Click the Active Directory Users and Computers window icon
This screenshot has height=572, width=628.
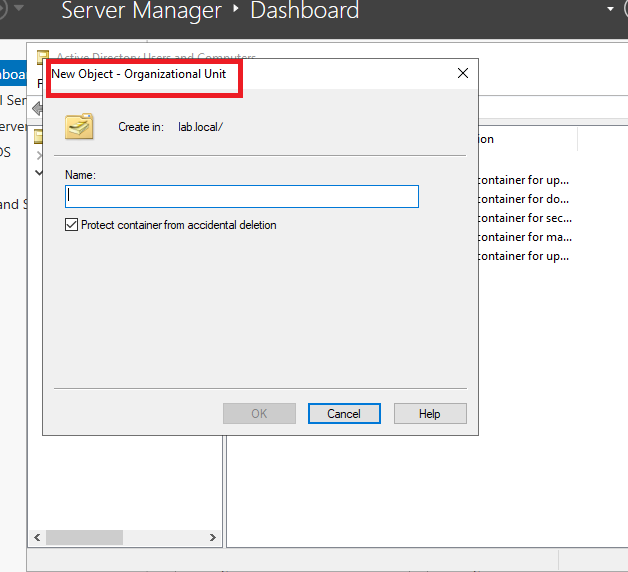coord(43,57)
